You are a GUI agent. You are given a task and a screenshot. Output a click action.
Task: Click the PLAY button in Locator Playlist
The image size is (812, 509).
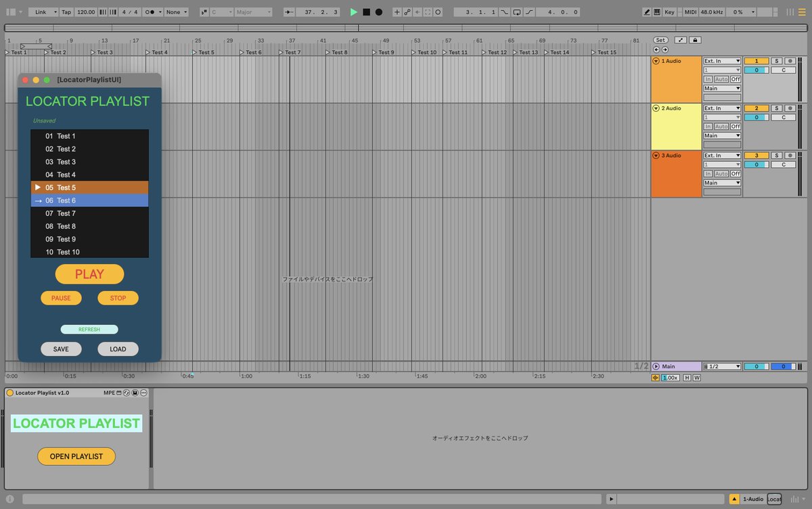point(89,274)
